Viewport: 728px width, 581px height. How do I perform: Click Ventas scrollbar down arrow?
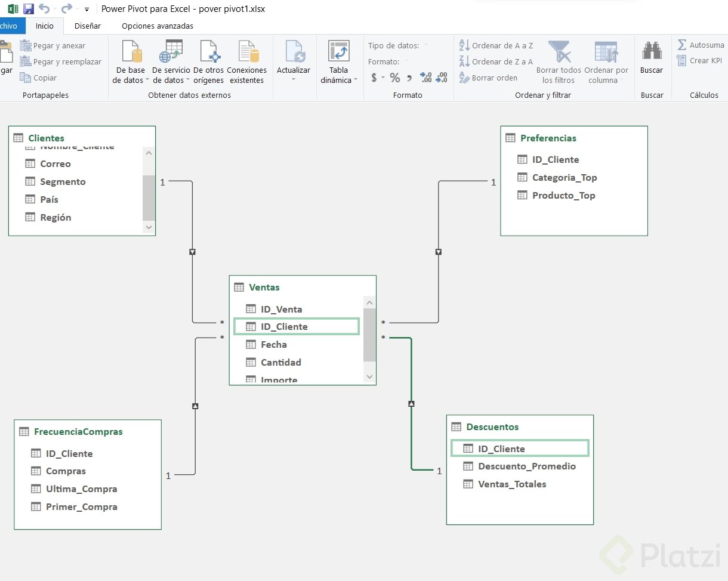point(369,376)
